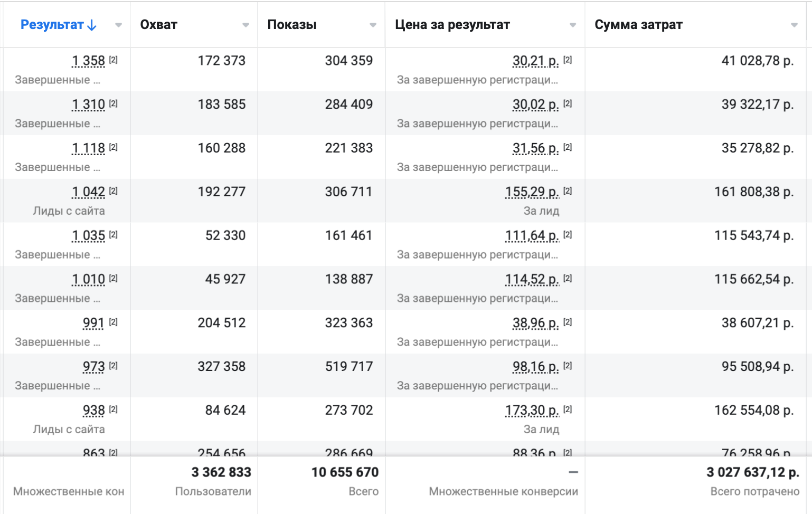
Task: Click the [2] footnote icon next to 973
Action: point(114,365)
